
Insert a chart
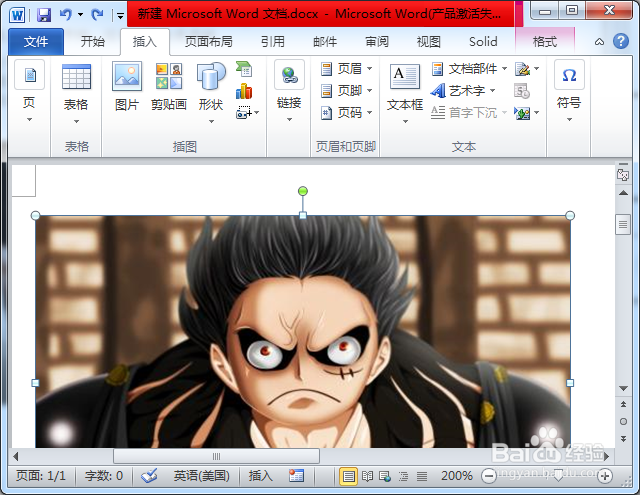(244, 91)
